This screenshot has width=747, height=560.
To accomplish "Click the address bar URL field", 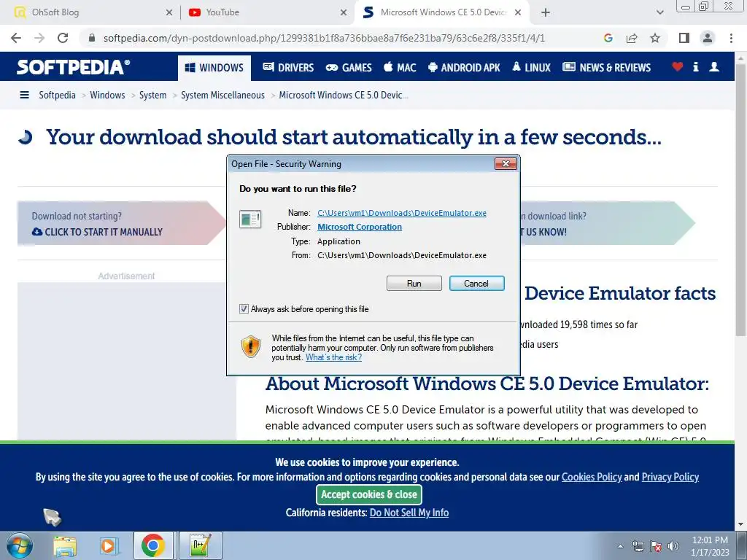I will click(324, 38).
